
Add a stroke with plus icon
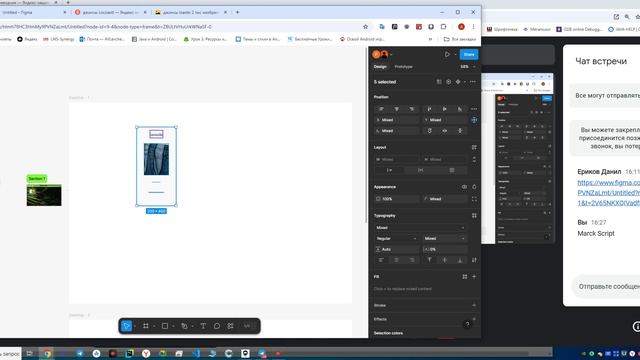pyautogui.click(x=474, y=305)
